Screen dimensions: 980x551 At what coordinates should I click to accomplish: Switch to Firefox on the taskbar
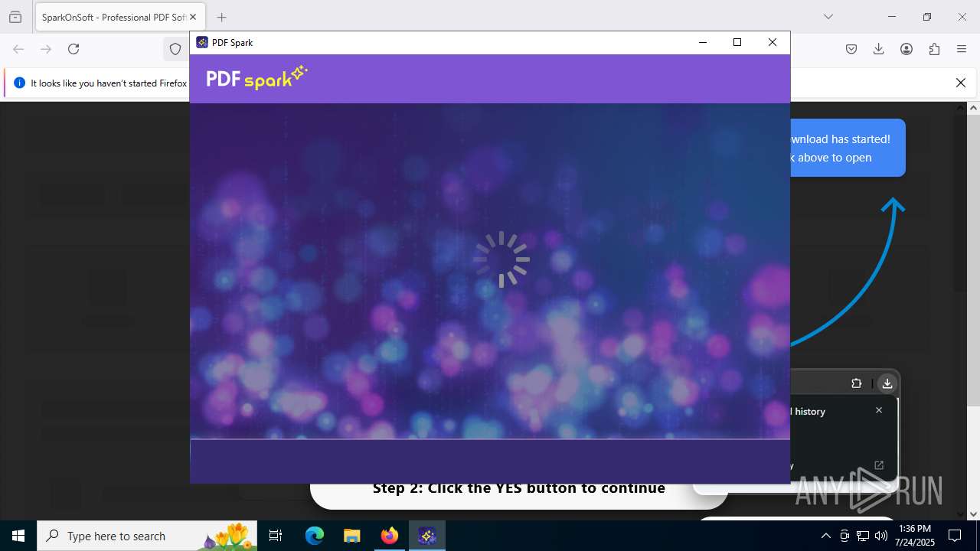pyautogui.click(x=390, y=536)
